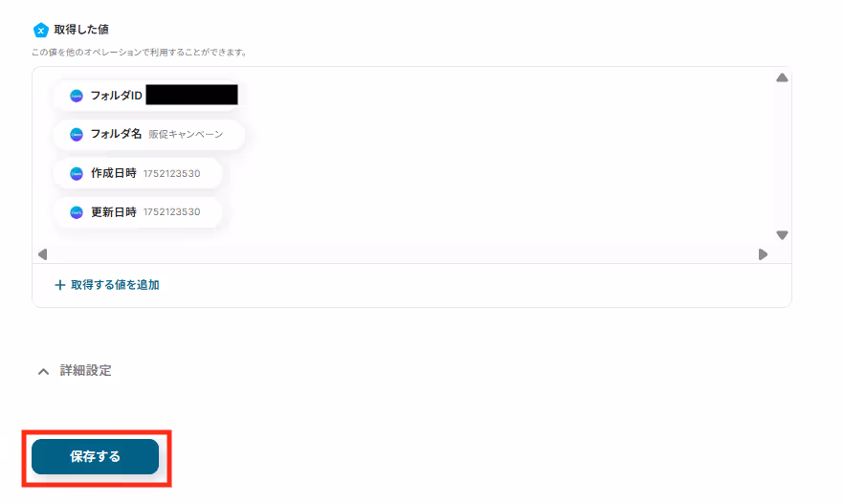Click the Canva icon beside フォルダ名

coord(77,135)
